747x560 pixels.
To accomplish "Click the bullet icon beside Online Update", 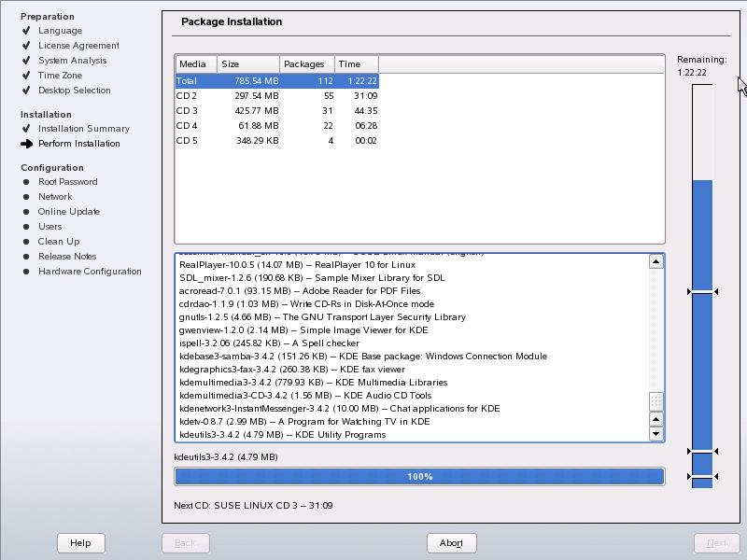I will tap(26, 212).
